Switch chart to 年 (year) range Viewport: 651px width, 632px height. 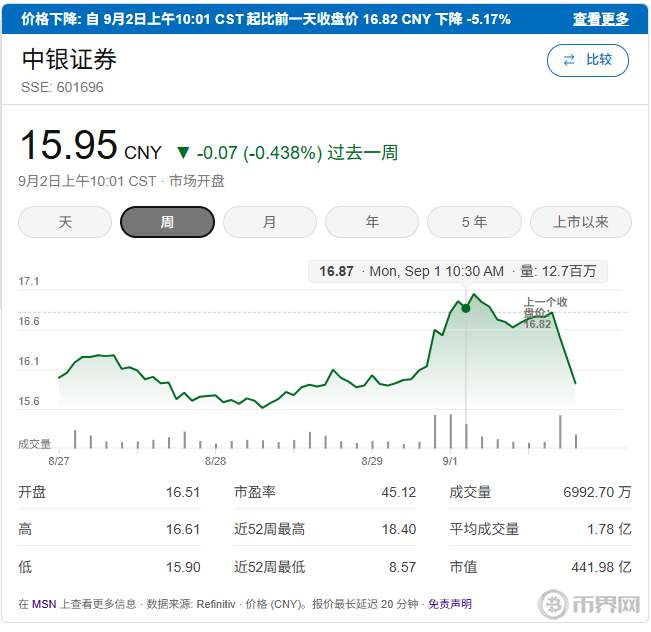pyautogui.click(x=372, y=222)
